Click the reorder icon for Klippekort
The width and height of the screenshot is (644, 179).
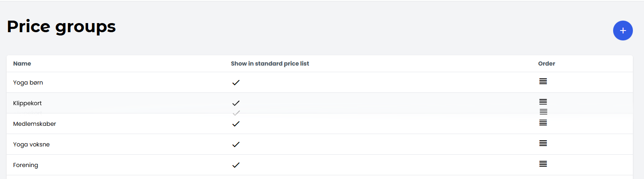click(x=543, y=101)
